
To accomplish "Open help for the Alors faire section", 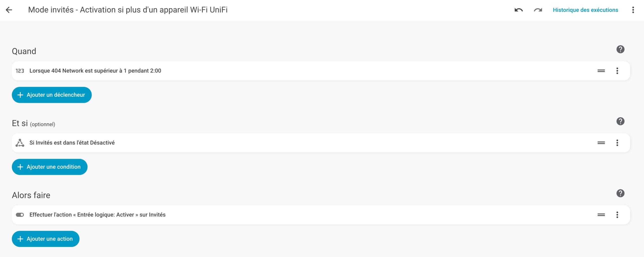I will 620,194.
